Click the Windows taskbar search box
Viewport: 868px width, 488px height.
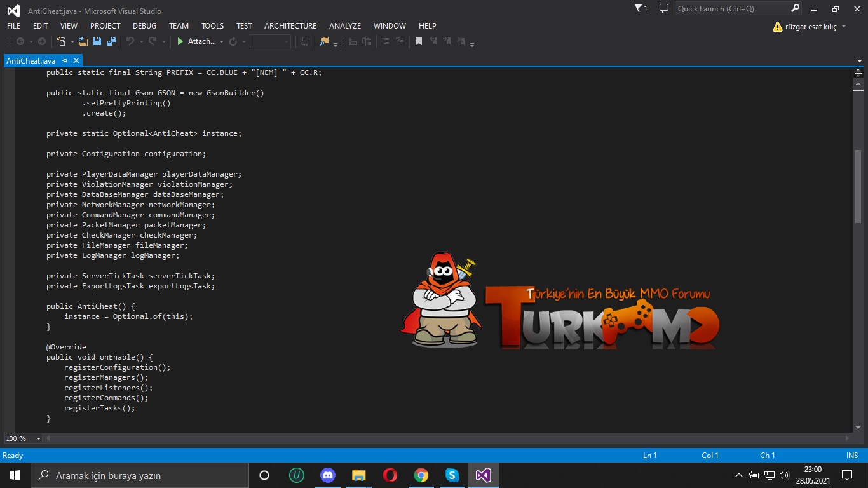139,475
